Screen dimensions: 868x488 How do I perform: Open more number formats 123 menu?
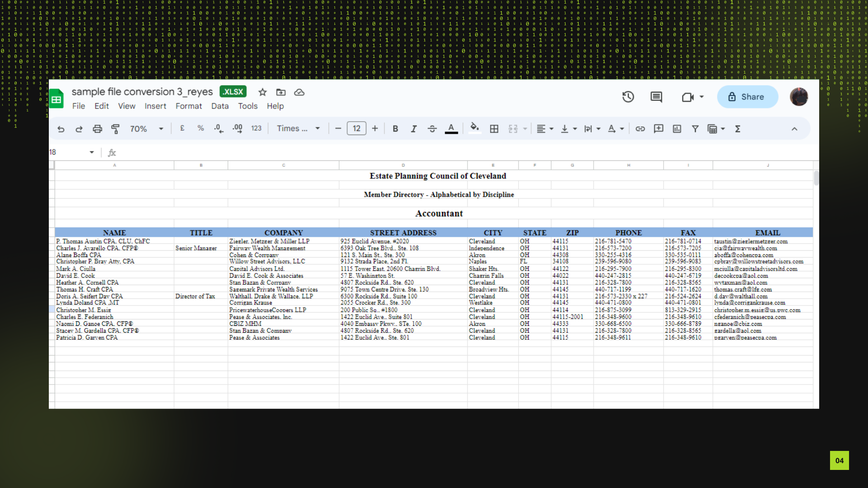click(256, 128)
